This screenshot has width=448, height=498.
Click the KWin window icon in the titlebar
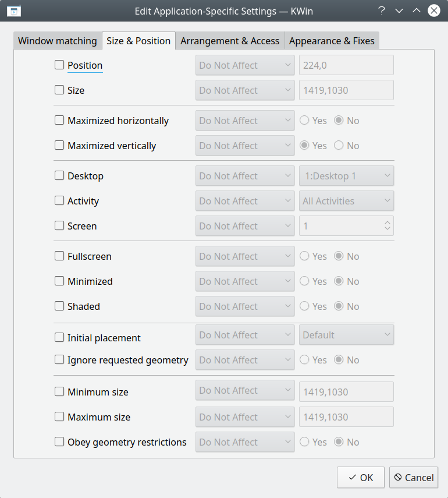click(x=13, y=10)
